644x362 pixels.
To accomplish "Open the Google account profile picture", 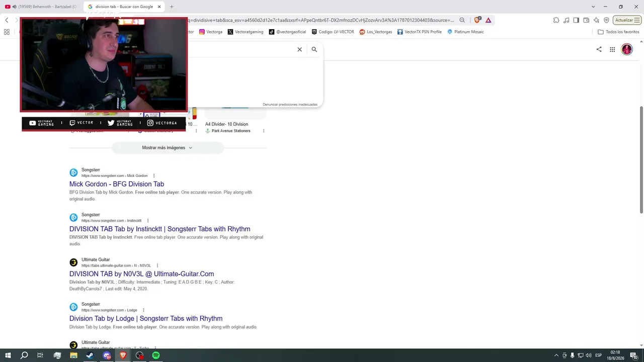I will click(627, 49).
